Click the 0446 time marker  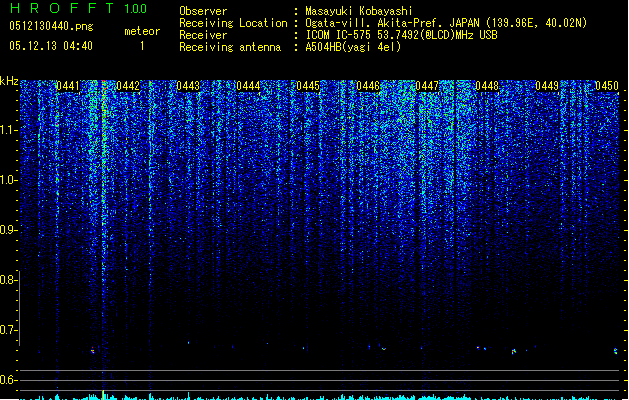tap(367, 86)
